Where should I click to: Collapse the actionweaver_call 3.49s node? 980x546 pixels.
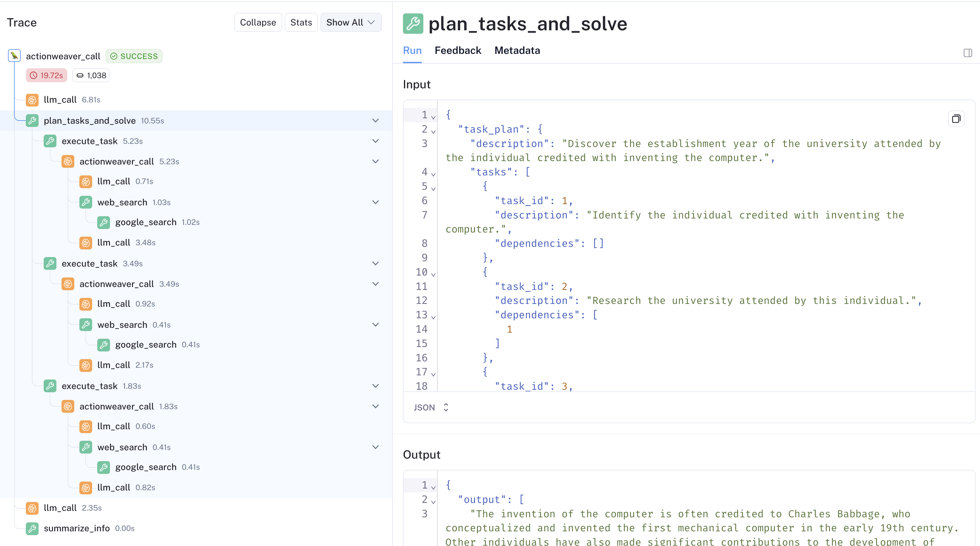point(376,284)
